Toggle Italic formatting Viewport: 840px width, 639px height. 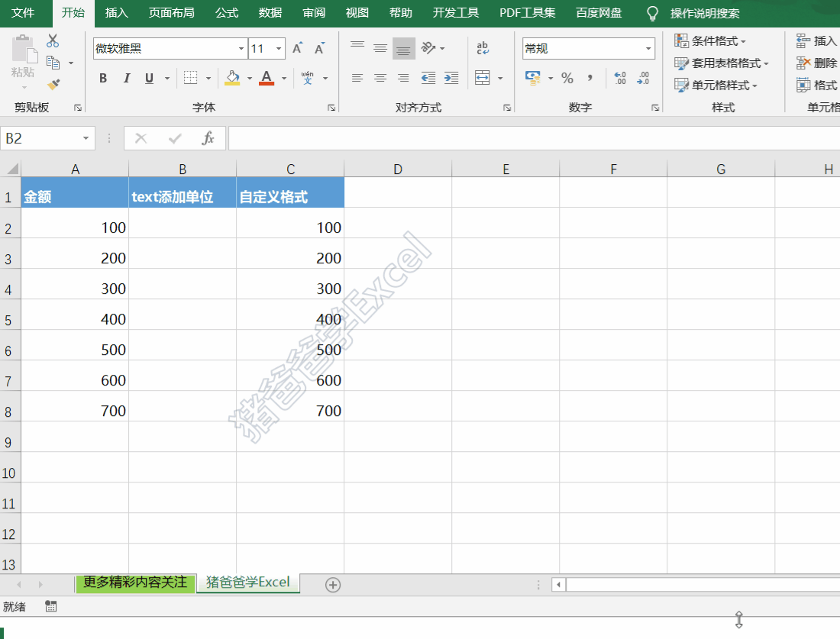click(x=127, y=78)
